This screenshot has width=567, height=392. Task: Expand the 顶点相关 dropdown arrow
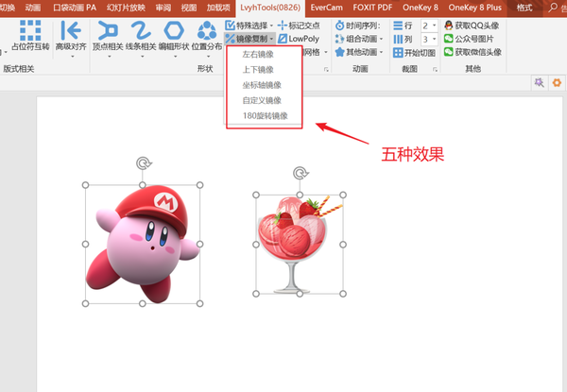[x=110, y=57]
